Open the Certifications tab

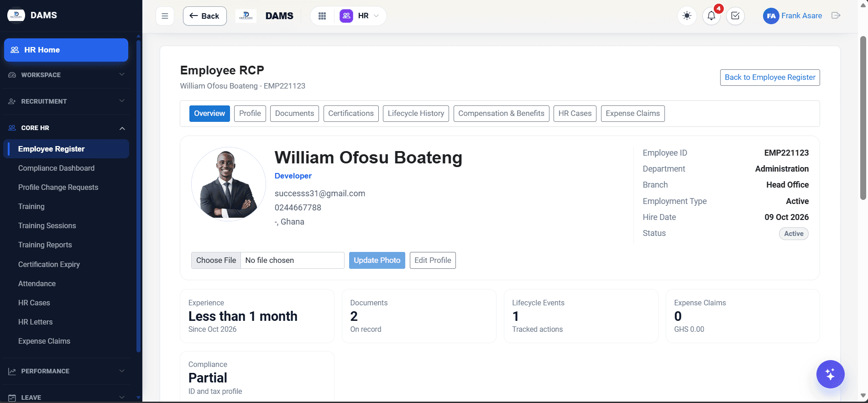pos(351,114)
